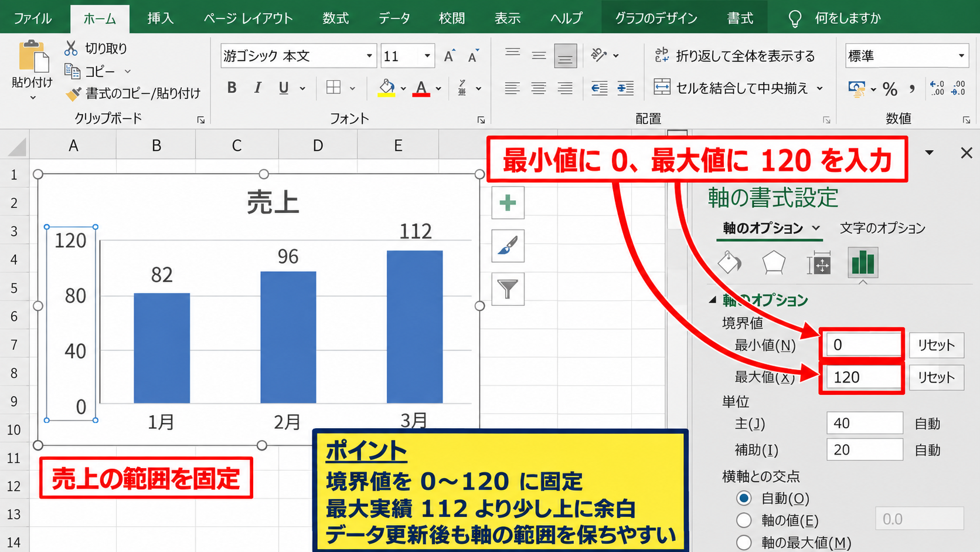Click リセット button for 最小値
The height and width of the screenshot is (552, 980).
coord(936,345)
